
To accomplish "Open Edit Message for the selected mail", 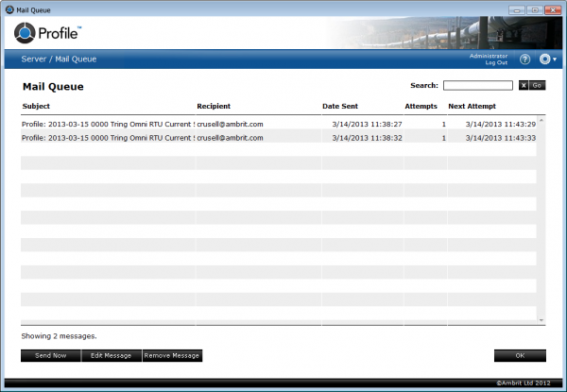I will click(111, 355).
